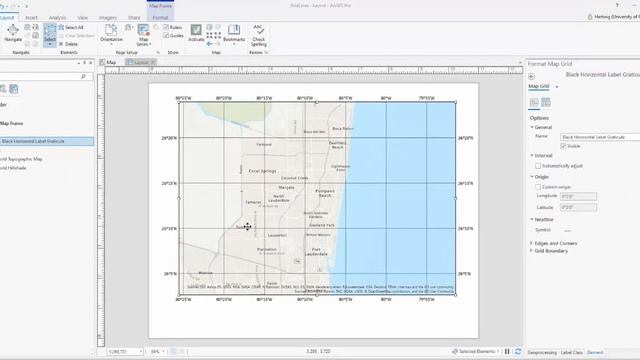Collapse the Interval section
This screenshot has width=640, height=360.
click(532, 156)
